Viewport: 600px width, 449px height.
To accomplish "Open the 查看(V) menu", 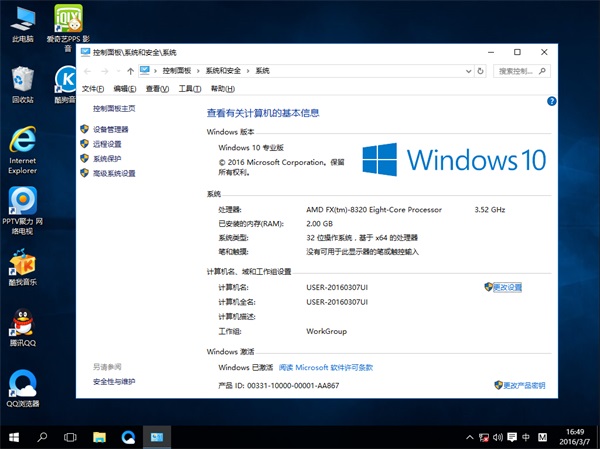I will (x=157, y=89).
